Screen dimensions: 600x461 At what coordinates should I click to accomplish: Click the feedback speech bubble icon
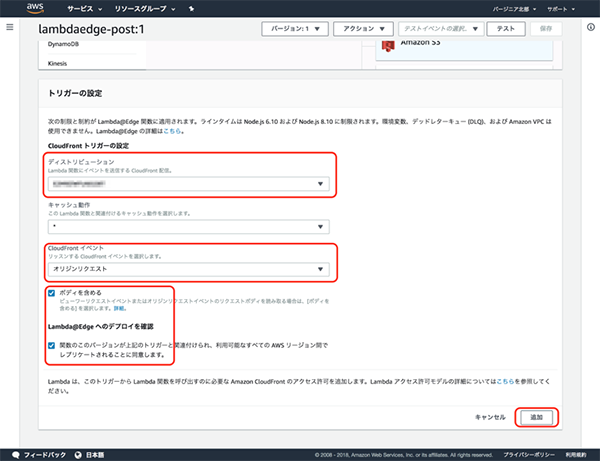15,452
